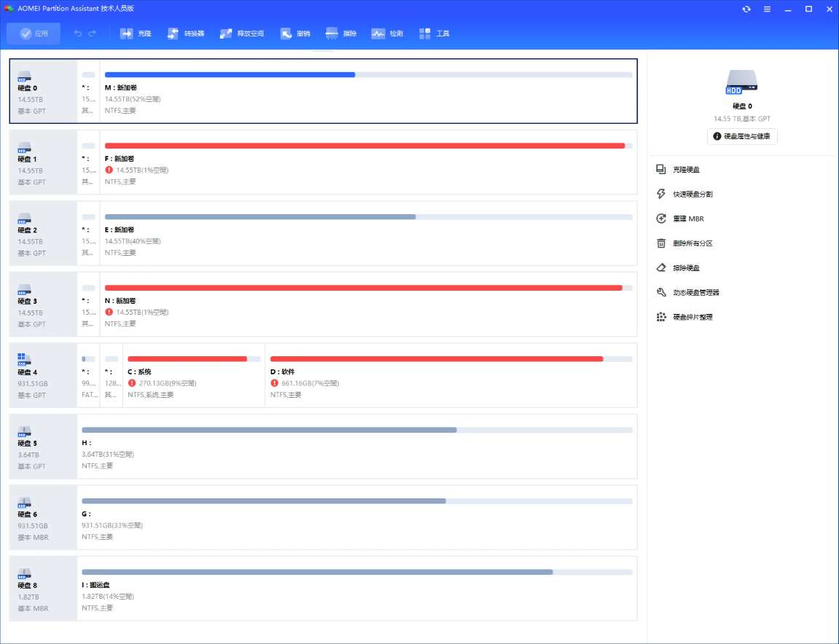The width and height of the screenshot is (839, 644).
Task: Click the blue usage bar of partition M:
Action: (x=369, y=75)
